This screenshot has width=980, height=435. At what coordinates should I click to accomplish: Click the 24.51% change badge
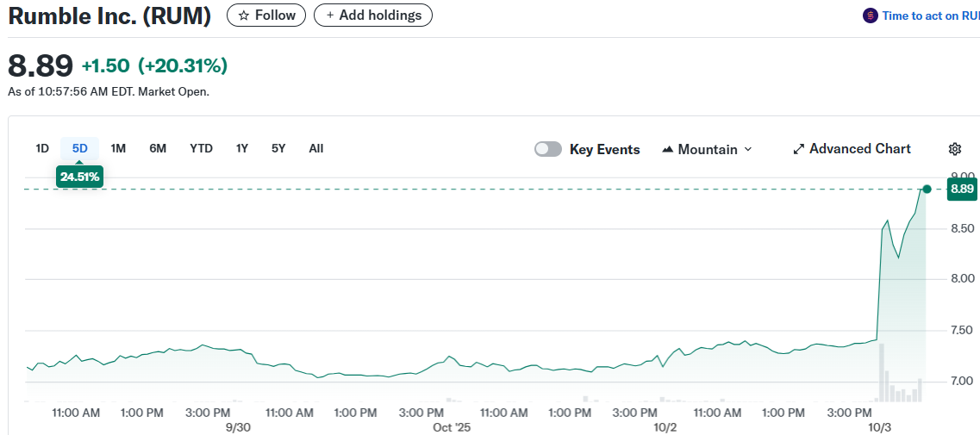(79, 177)
